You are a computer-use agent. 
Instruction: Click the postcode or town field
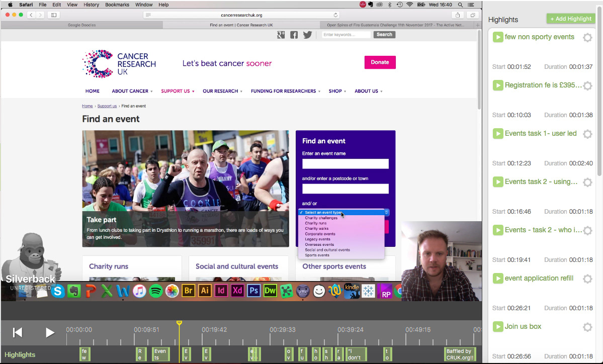click(x=346, y=189)
